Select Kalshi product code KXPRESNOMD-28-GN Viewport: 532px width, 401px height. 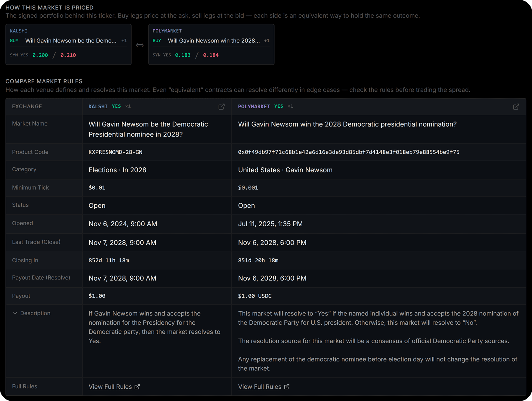(x=115, y=152)
